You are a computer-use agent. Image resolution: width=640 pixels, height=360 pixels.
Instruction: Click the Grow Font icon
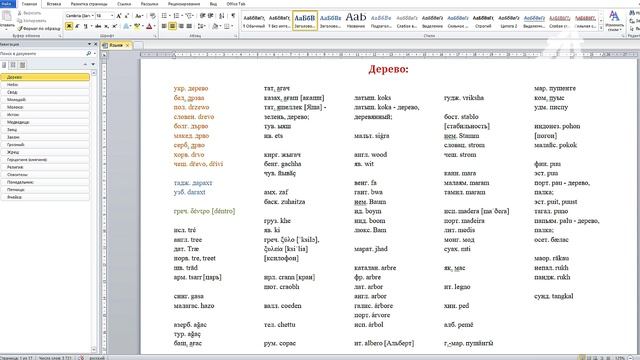pyautogui.click(x=119, y=16)
